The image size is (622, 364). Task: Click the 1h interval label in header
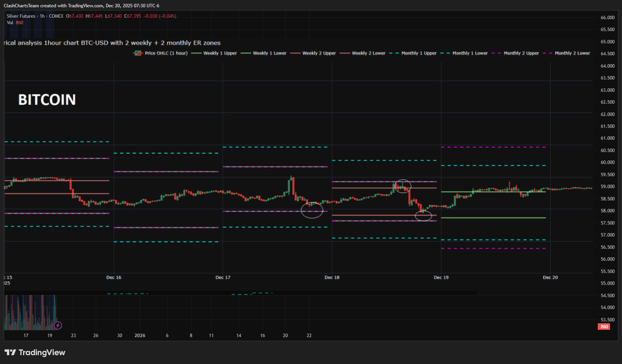point(42,16)
